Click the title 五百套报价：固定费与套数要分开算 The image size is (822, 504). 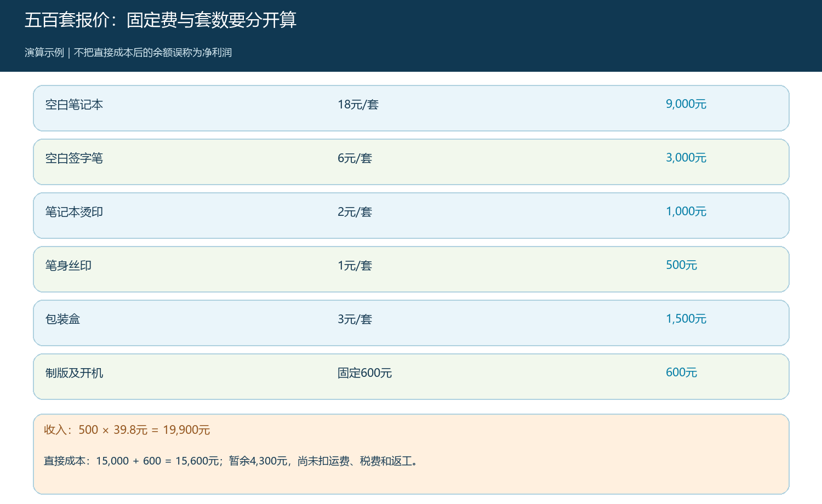[x=161, y=20]
